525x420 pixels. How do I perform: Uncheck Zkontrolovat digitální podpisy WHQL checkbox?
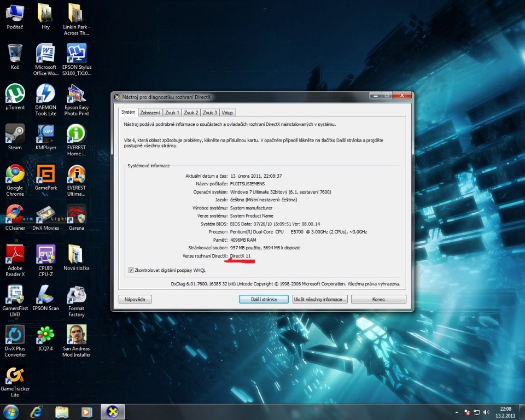[131, 270]
